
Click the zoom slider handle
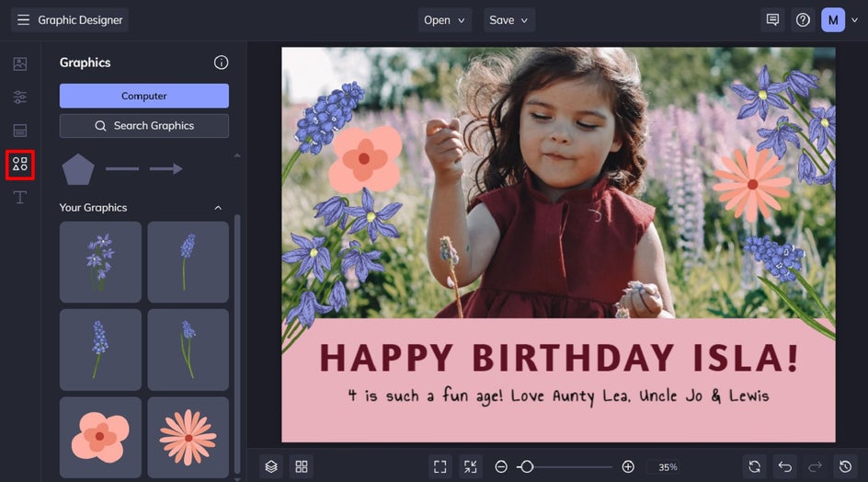click(527, 467)
